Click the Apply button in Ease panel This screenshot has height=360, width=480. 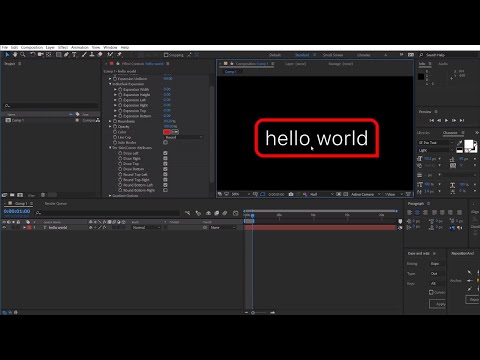tap(438, 304)
